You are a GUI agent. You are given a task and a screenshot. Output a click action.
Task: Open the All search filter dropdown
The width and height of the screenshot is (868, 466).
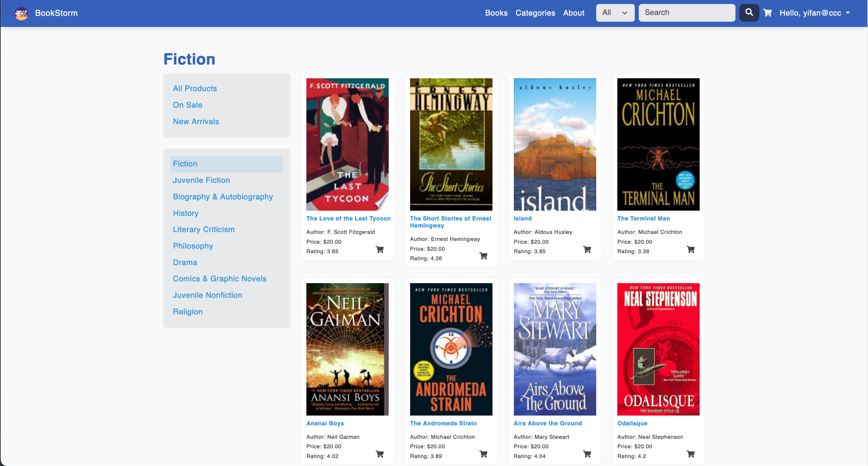615,13
